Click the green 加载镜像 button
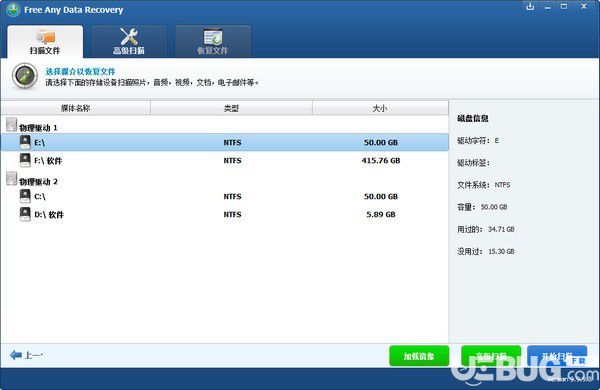Viewport: 600px width, 390px height. click(419, 356)
